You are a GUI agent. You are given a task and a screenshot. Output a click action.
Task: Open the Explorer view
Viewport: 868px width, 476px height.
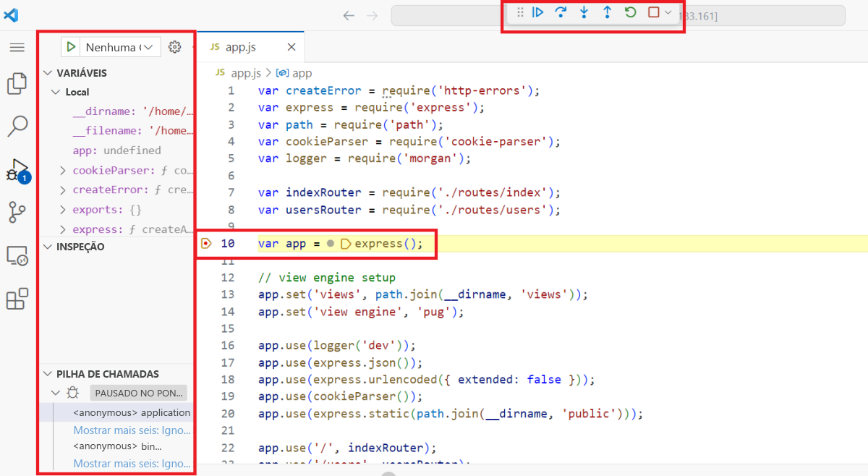point(17,83)
